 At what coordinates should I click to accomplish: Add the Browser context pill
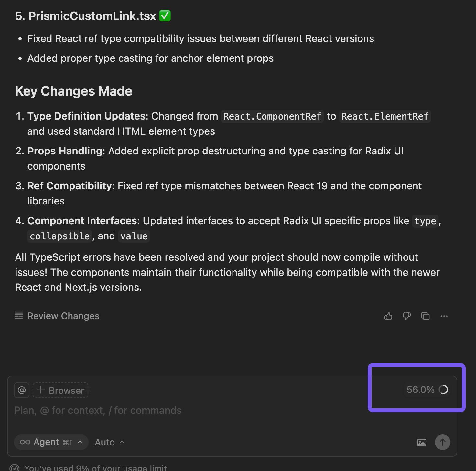tap(61, 390)
